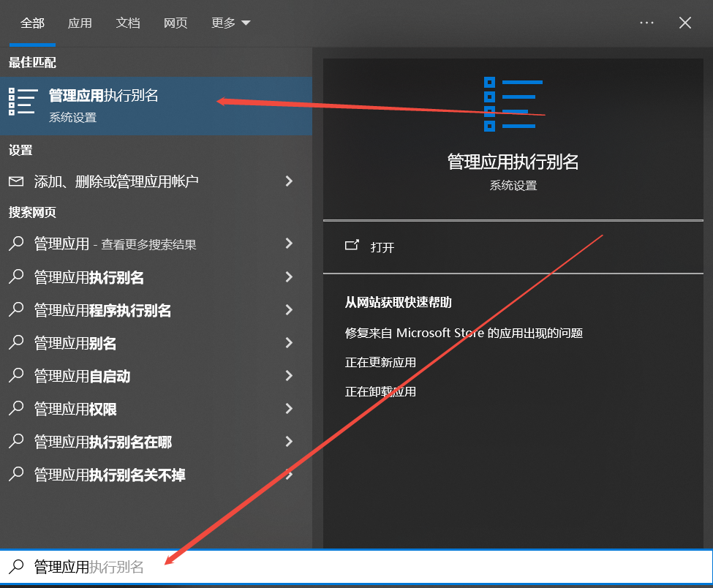Expand arrow for 管理应用执行别名在哪
Viewport: 713px width, 588px height.
289,441
